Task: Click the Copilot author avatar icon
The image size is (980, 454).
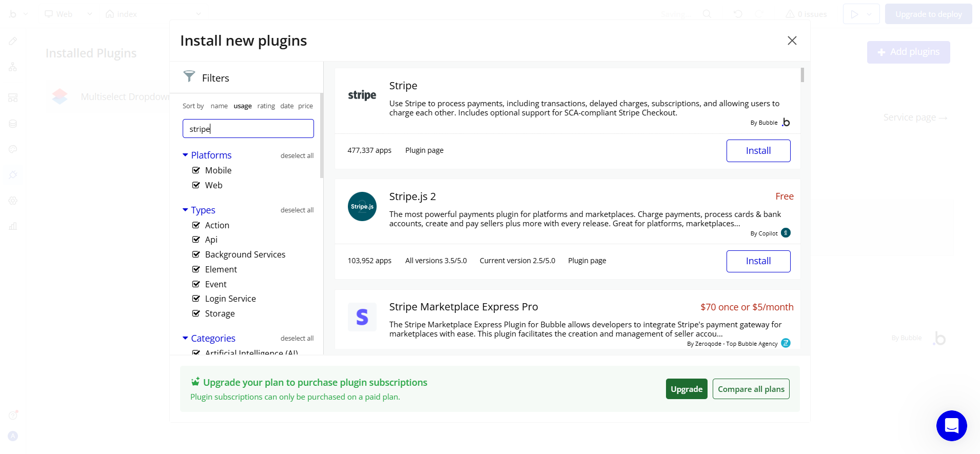Action: point(786,233)
